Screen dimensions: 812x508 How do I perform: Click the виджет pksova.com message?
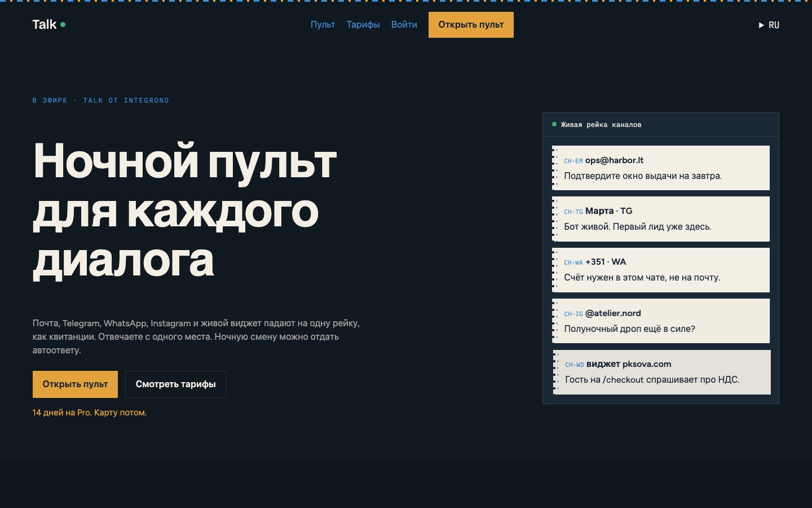(x=662, y=372)
